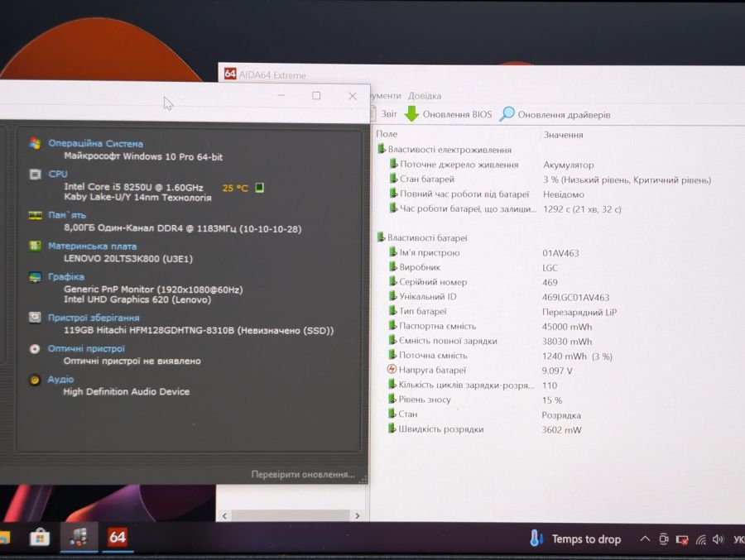Select the Повний час роботи від батареї row
The height and width of the screenshot is (560, 745).
click(487, 194)
